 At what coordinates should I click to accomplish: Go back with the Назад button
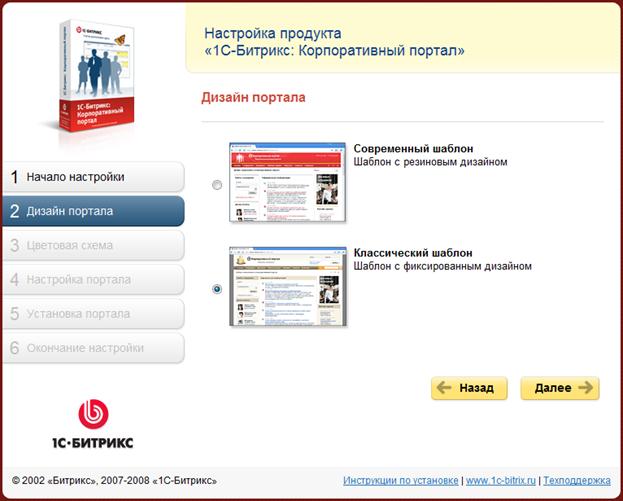[469, 388]
